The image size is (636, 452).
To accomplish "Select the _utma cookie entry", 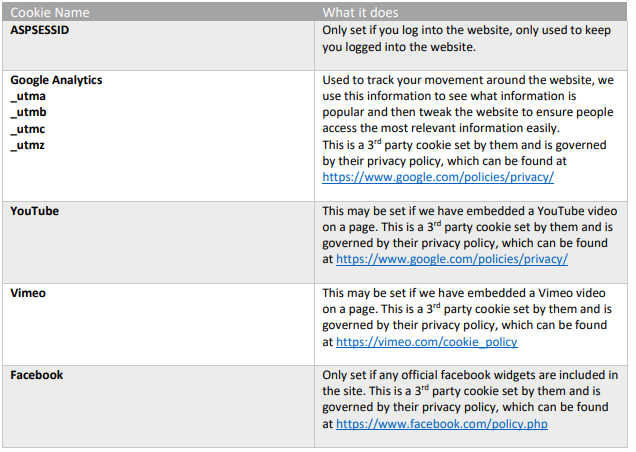I will click(x=28, y=96).
